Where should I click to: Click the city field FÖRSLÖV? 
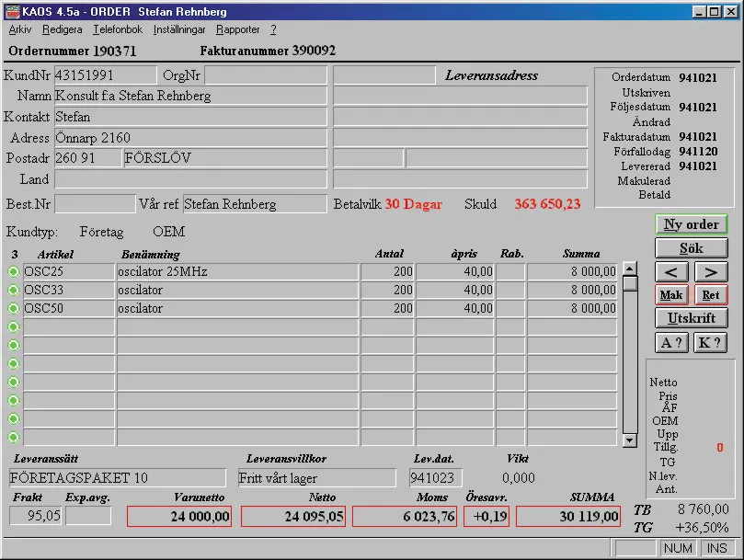click(225, 158)
